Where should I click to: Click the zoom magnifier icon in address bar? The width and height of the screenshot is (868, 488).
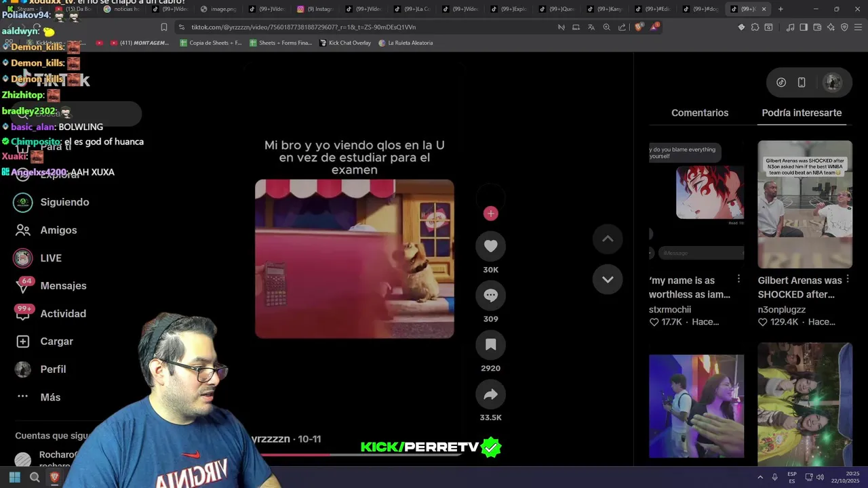[606, 27]
